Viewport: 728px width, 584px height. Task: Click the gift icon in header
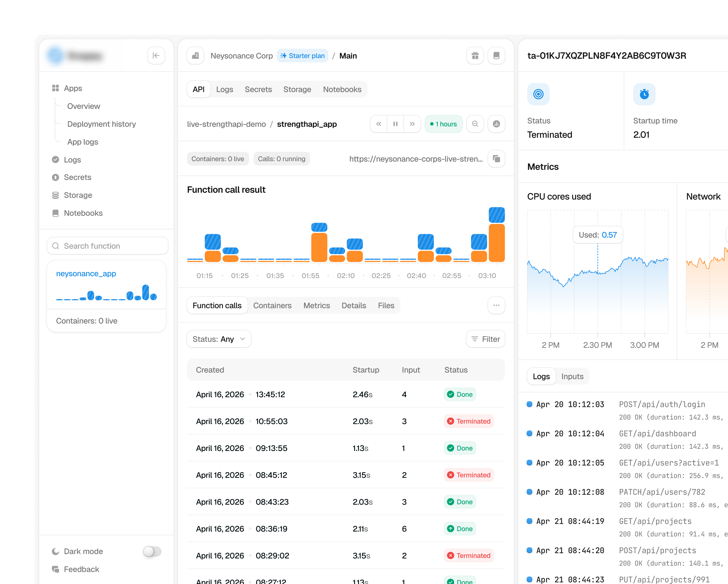pyautogui.click(x=475, y=56)
